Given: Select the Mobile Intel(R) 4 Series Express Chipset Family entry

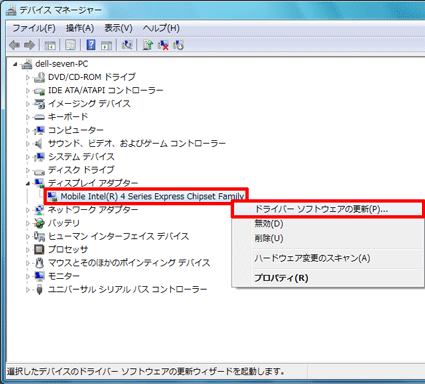Looking at the screenshot, I should pos(152,196).
